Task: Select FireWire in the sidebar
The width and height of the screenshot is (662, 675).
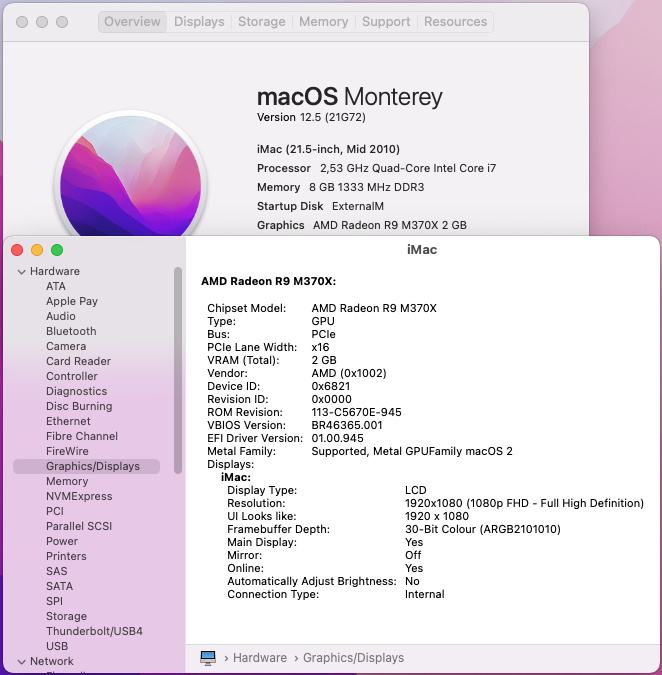Action: (x=67, y=452)
